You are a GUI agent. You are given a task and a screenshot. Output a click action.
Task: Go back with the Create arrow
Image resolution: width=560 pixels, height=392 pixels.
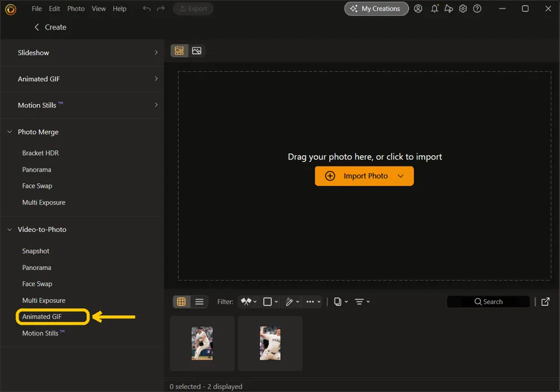click(37, 27)
